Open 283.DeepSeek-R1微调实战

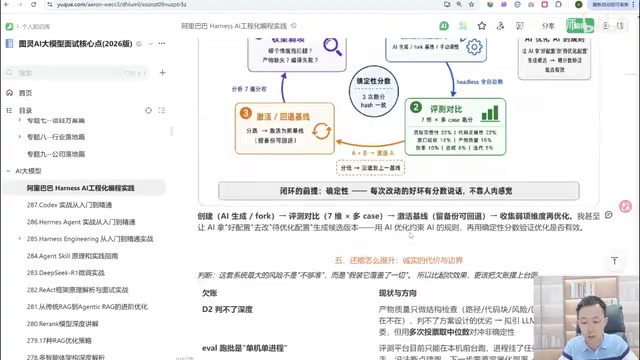tap(65, 273)
